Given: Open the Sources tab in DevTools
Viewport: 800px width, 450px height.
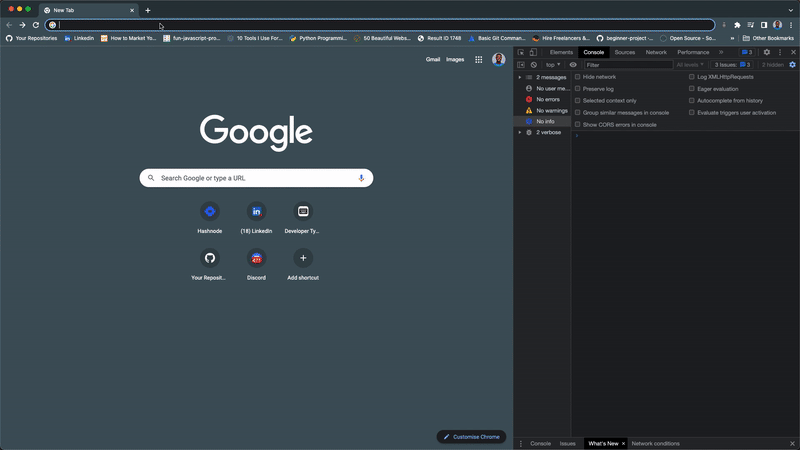Looking at the screenshot, I should coord(624,52).
